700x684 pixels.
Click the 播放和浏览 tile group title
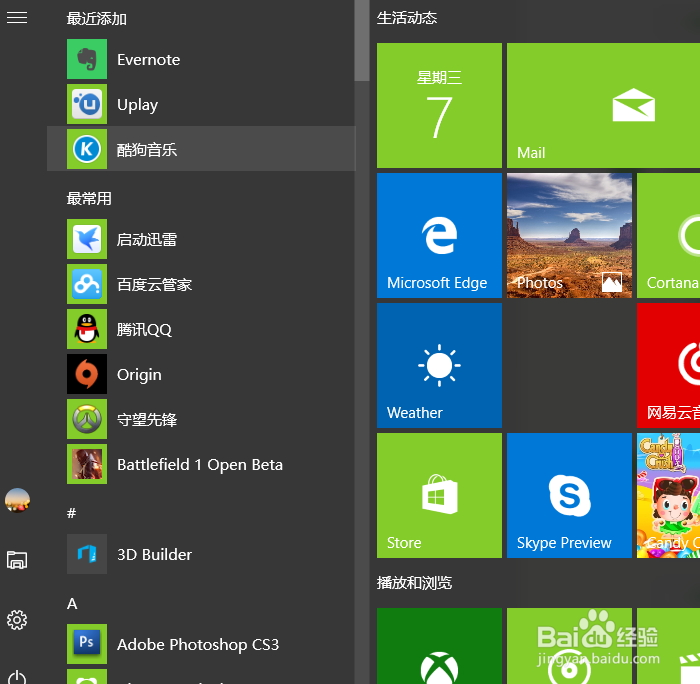(x=414, y=583)
